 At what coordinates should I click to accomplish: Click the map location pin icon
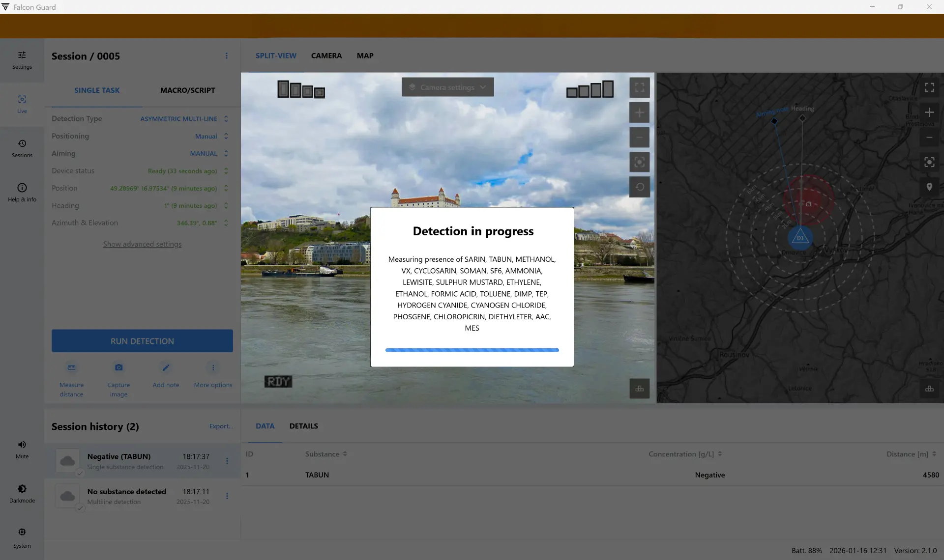point(929,187)
